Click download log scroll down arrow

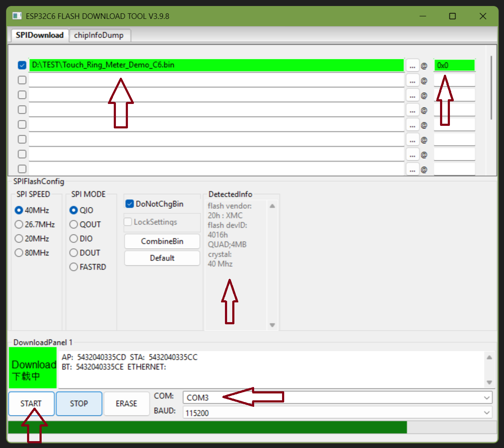pos(489,382)
